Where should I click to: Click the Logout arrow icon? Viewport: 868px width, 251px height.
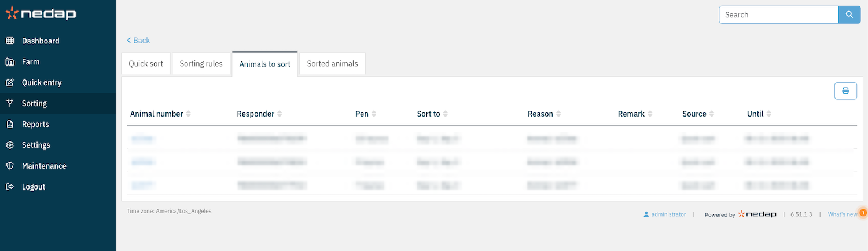(x=10, y=187)
